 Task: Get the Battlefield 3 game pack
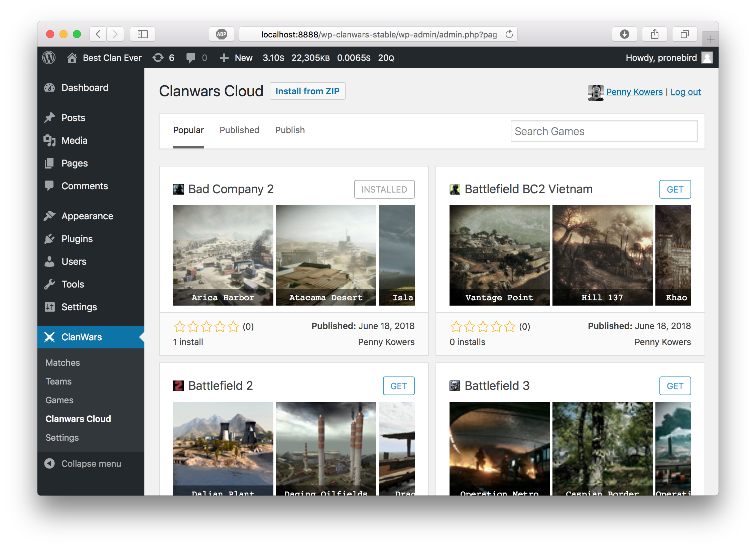pos(675,386)
